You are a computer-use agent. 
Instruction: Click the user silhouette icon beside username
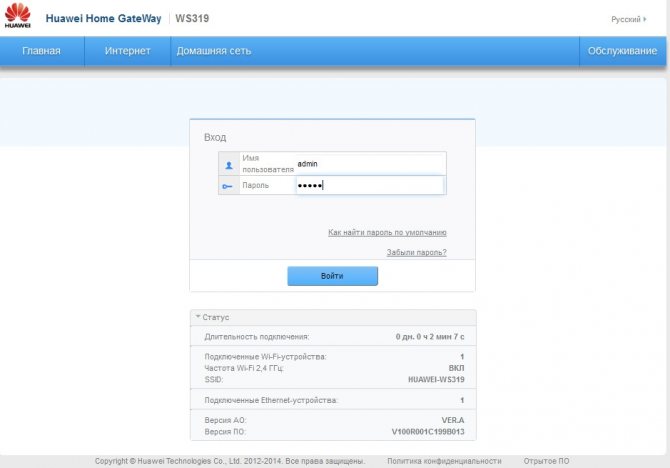pos(229,165)
